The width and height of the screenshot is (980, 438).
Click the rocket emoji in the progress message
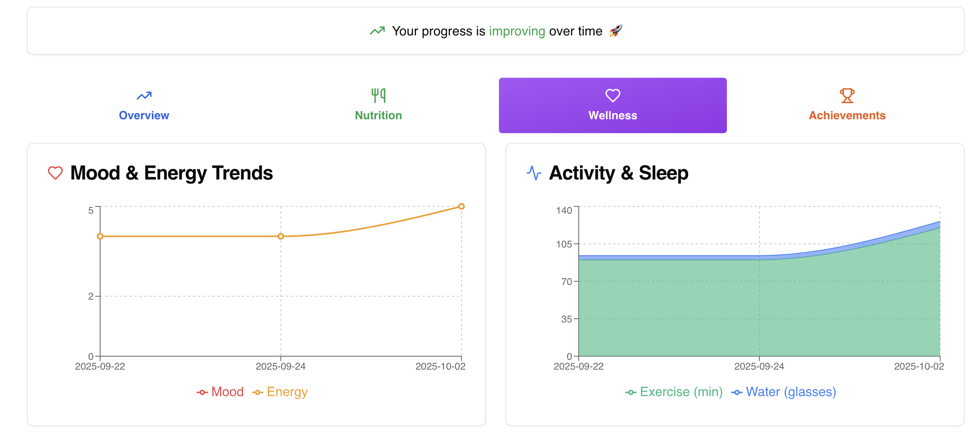pyautogui.click(x=617, y=31)
